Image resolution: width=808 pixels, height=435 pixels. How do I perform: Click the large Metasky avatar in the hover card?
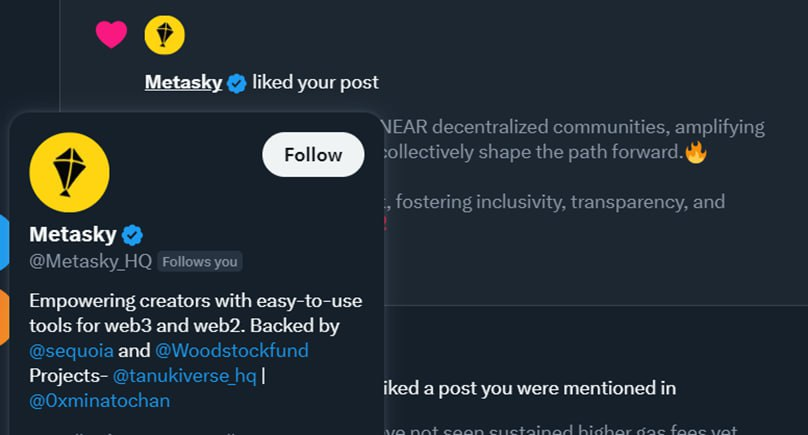(x=69, y=172)
